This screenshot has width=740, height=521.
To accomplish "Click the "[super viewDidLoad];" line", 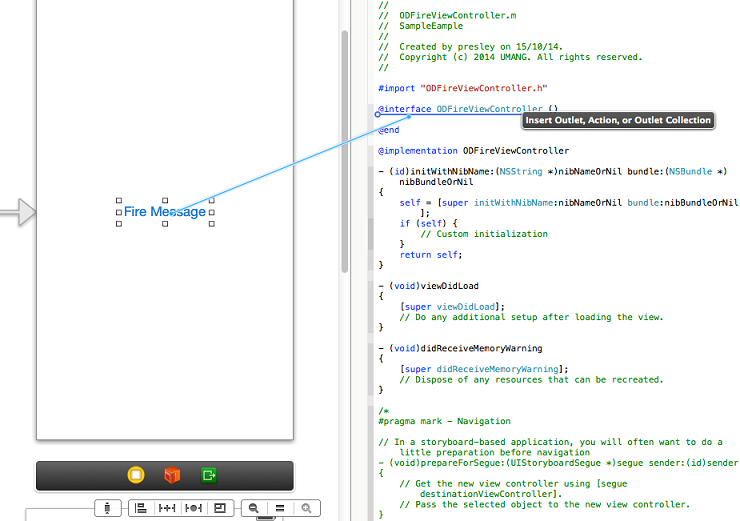I will [452, 307].
